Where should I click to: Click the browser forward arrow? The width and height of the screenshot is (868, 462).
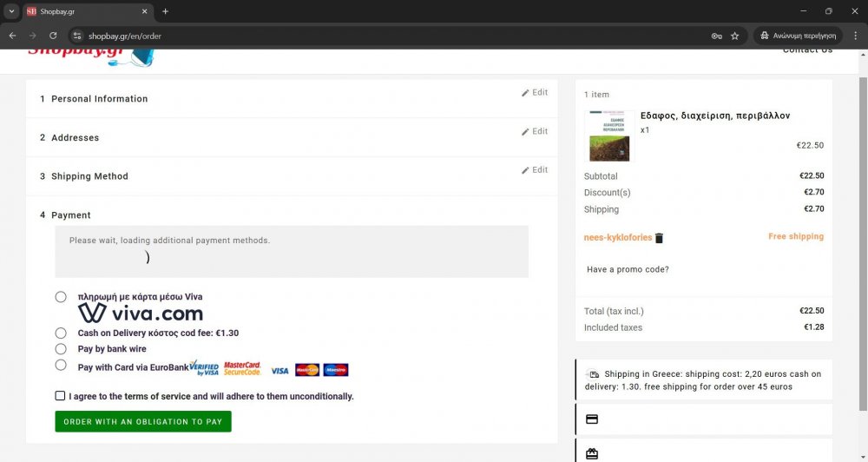coord(33,36)
